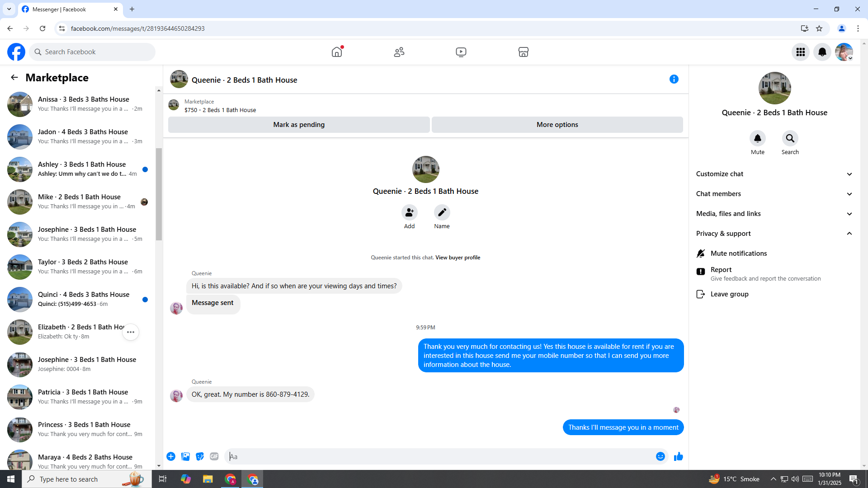
Task: Select Report in Privacy & support
Action: click(x=774, y=273)
